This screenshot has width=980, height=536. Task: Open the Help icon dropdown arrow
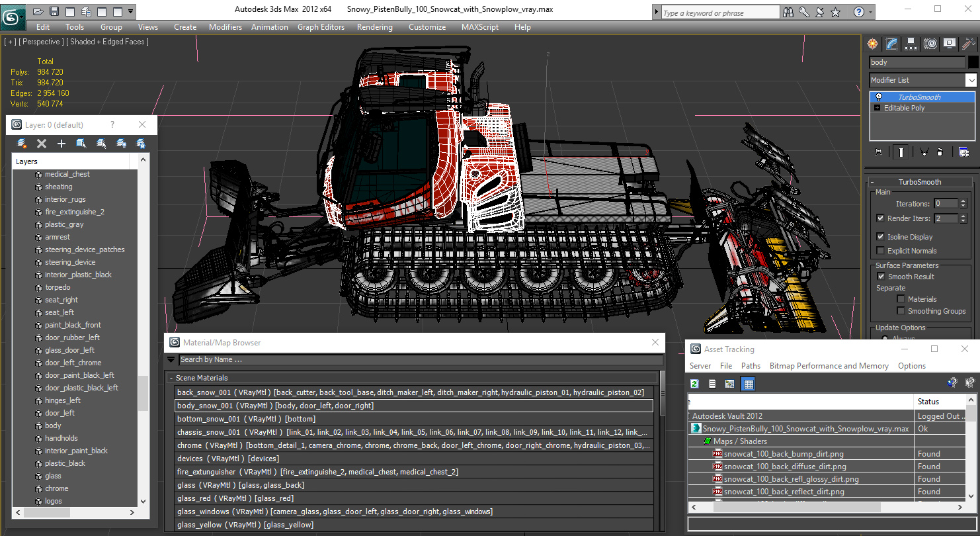click(x=870, y=12)
